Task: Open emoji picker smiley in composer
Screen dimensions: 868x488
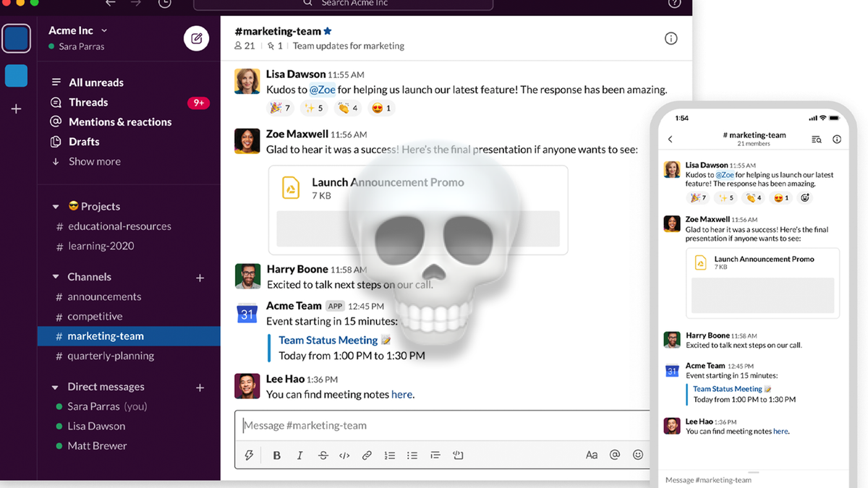Action: pyautogui.click(x=638, y=455)
